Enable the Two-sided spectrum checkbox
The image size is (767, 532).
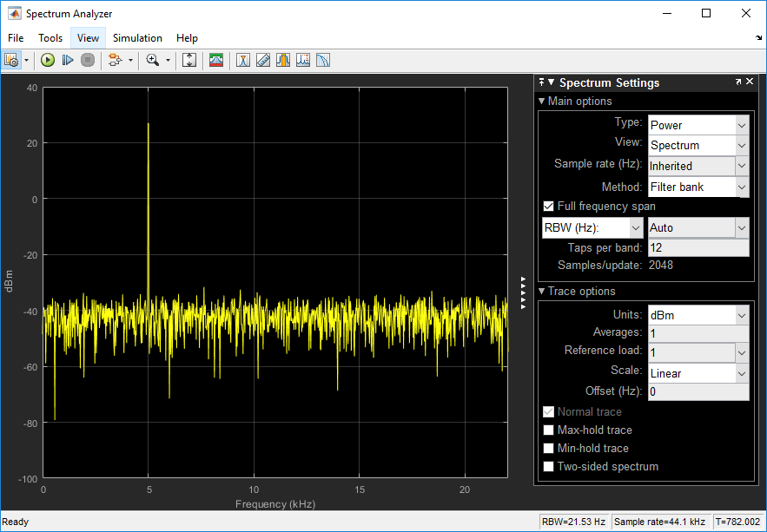(548, 467)
